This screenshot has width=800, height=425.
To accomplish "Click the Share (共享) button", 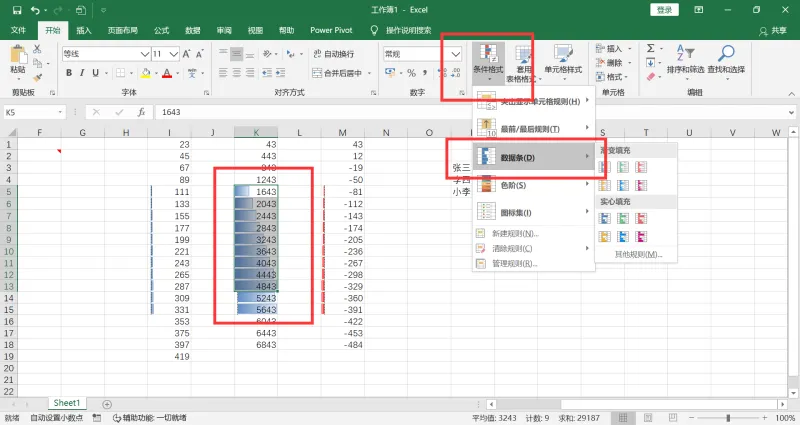I will (773, 31).
